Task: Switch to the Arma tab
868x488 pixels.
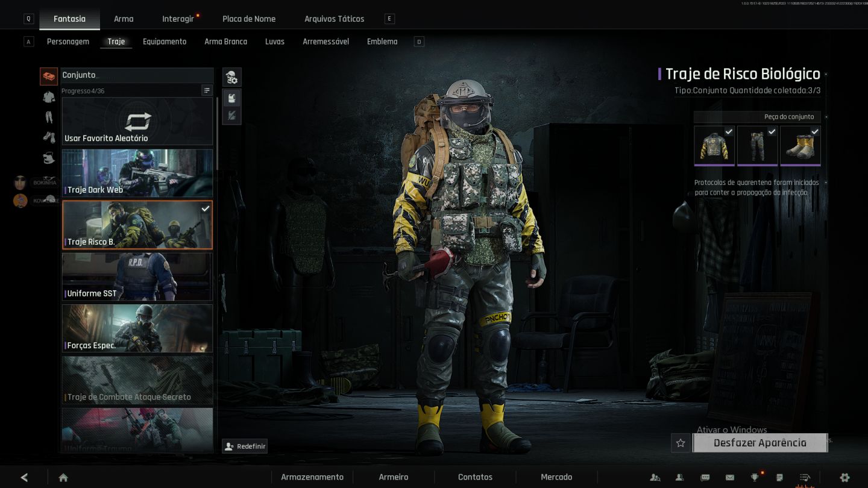Action: tap(124, 19)
